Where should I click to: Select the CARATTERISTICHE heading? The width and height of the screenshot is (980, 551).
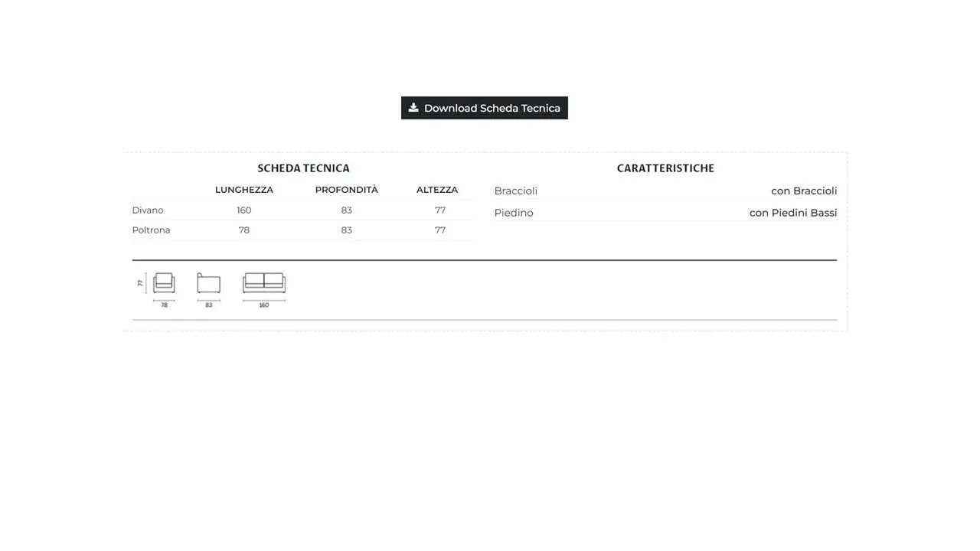tap(665, 168)
